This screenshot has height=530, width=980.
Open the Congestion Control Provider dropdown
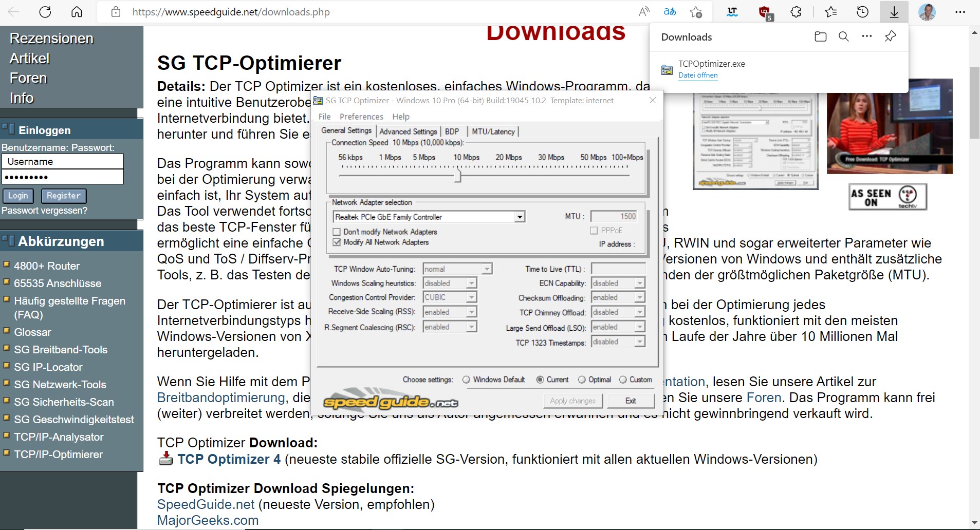coord(471,297)
